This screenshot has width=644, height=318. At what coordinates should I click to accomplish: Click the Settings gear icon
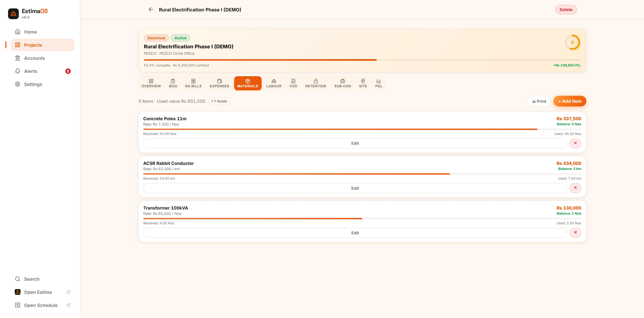pyautogui.click(x=18, y=84)
